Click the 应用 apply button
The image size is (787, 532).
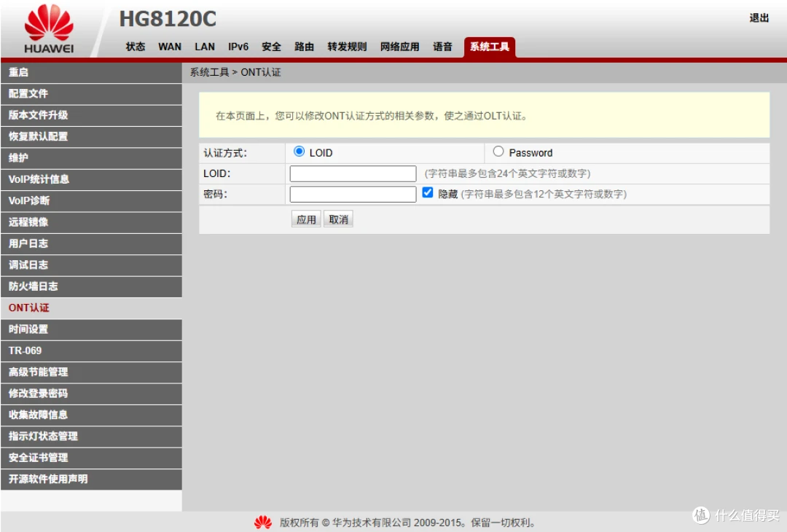tap(306, 219)
